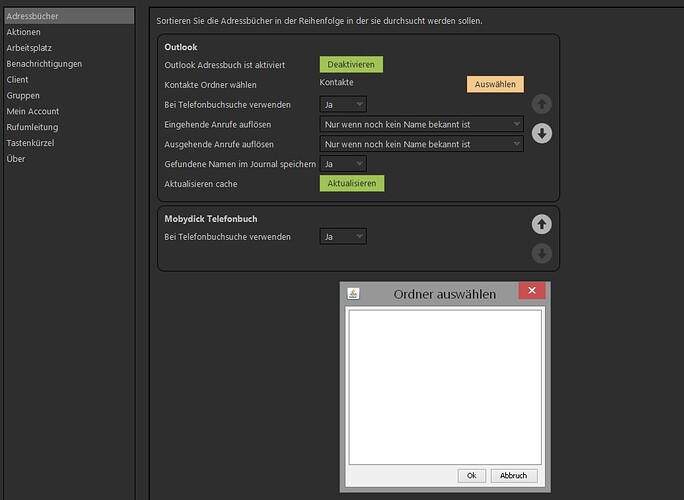The height and width of the screenshot is (500, 684).
Task: Confirm folder dialog with Ok
Action: 472,476
